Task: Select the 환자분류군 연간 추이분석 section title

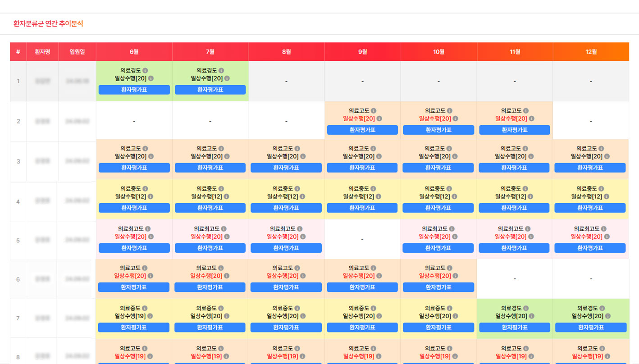Action: tap(48, 24)
